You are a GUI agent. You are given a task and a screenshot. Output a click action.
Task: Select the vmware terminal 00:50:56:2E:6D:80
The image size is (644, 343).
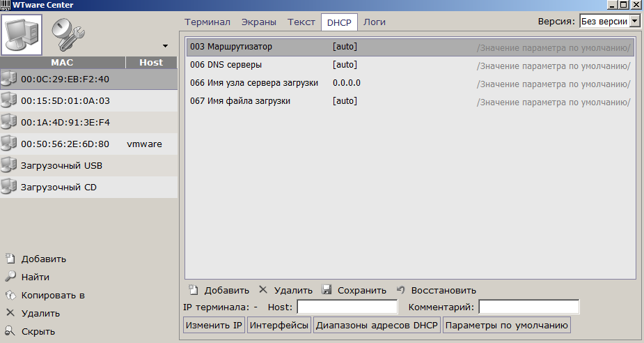[65, 144]
